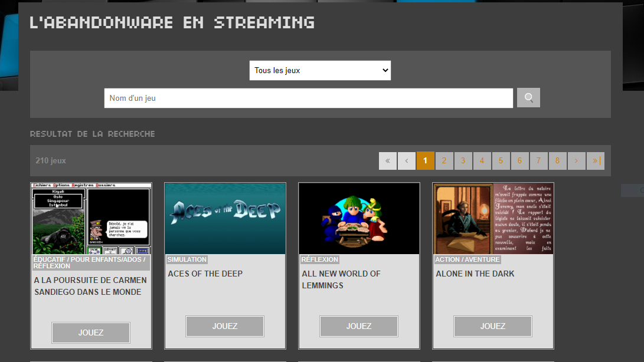
Task: Open the 'Alone in the Dark' title link
Action: point(475,274)
